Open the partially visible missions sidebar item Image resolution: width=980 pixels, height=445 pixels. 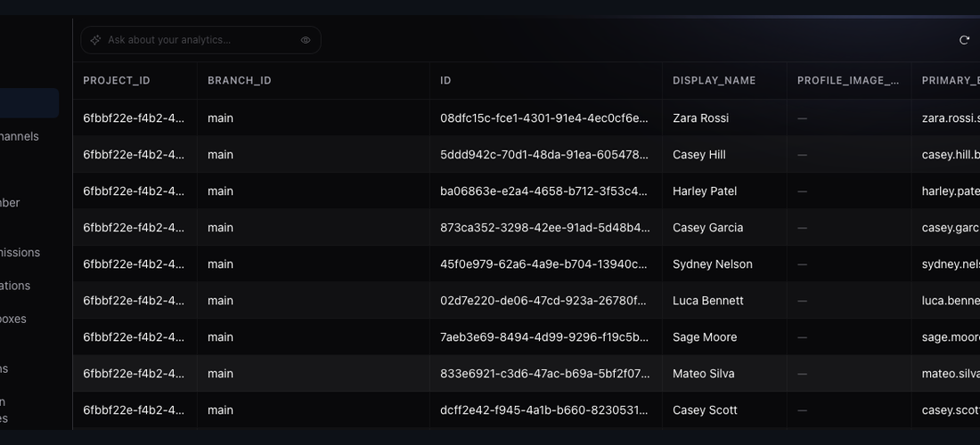20,252
